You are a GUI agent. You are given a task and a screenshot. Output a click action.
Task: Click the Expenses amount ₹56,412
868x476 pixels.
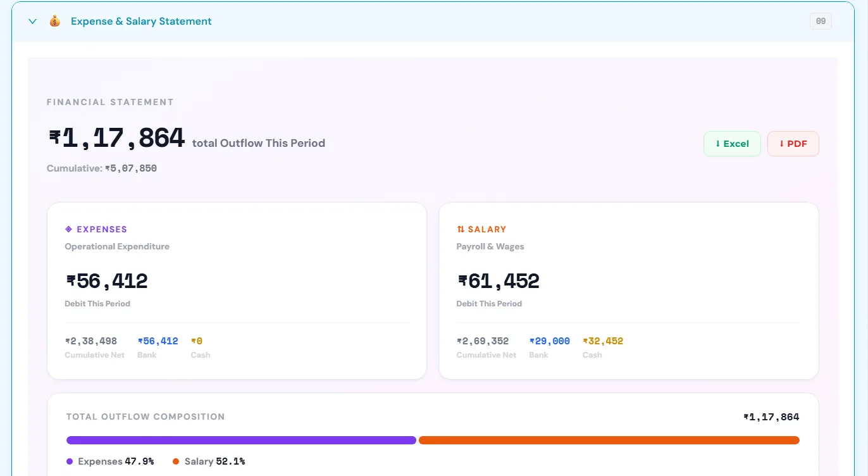coord(107,280)
